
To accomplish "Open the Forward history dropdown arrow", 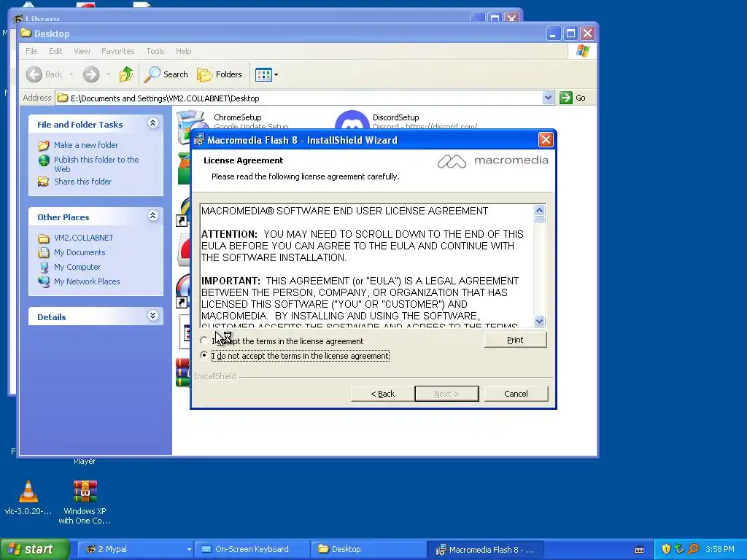I will click(x=108, y=74).
